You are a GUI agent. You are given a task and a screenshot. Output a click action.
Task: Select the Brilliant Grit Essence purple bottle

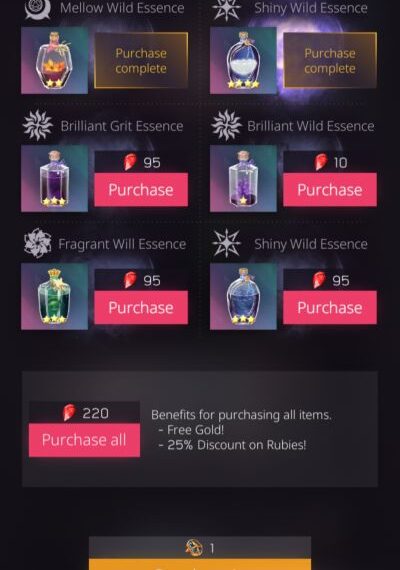(x=55, y=178)
